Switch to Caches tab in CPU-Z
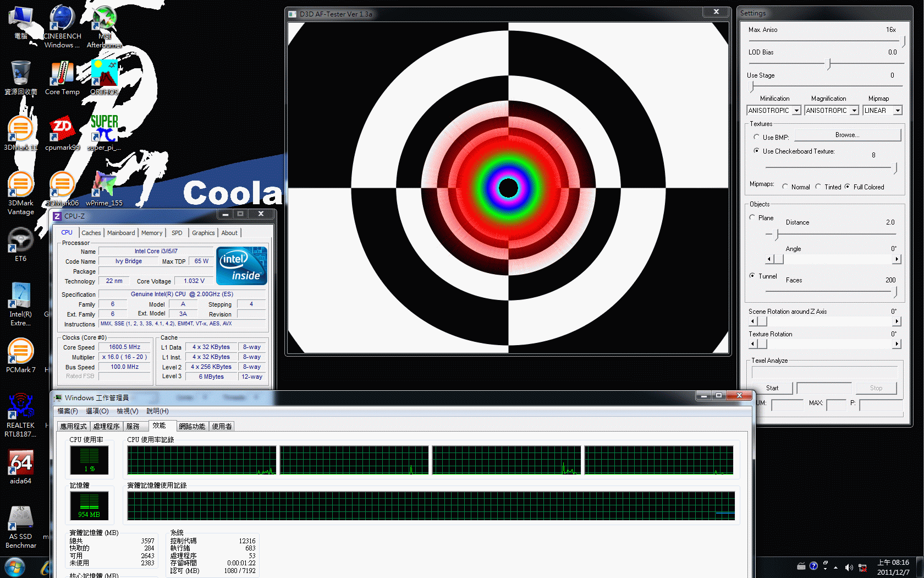924x578 pixels. click(91, 233)
